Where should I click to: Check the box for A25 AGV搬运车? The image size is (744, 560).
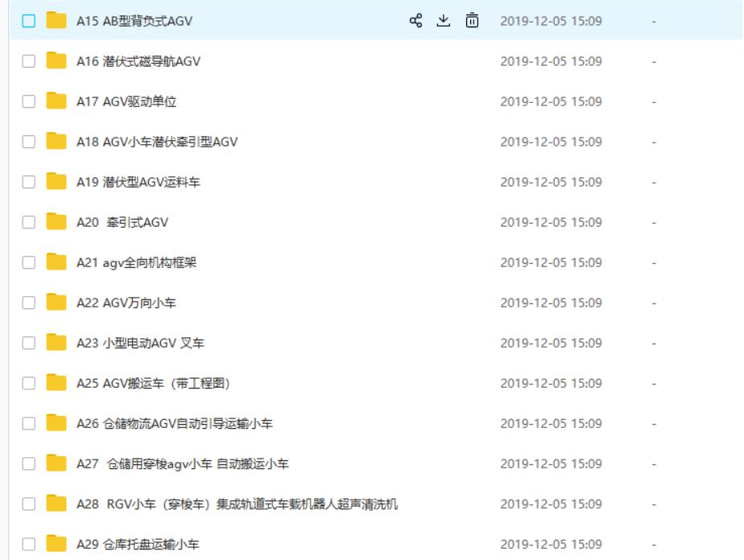[28, 383]
